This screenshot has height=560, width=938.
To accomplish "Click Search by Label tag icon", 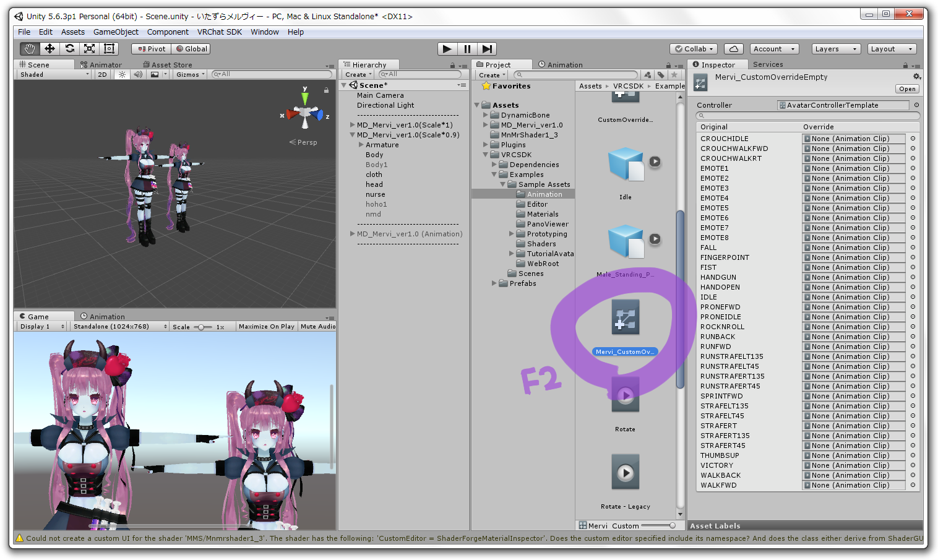I will pos(661,75).
